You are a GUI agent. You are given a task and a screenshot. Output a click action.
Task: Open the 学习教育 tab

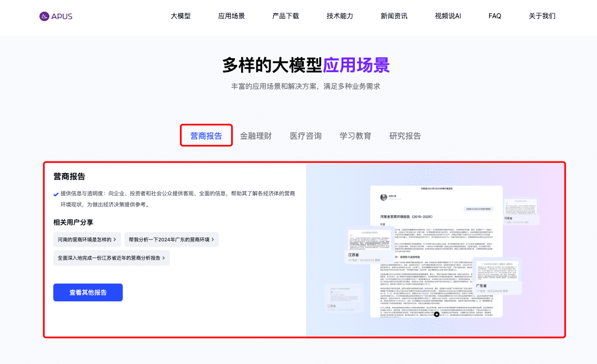pyautogui.click(x=355, y=135)
